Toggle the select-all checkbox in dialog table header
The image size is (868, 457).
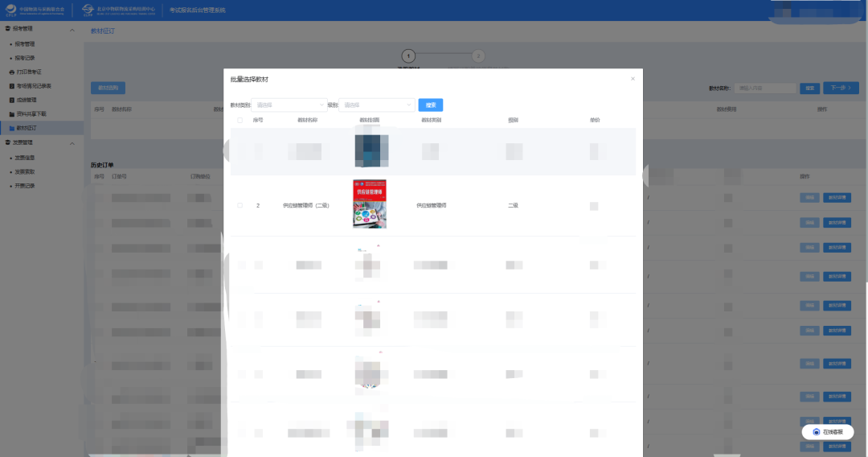click(x=240, y=120)
